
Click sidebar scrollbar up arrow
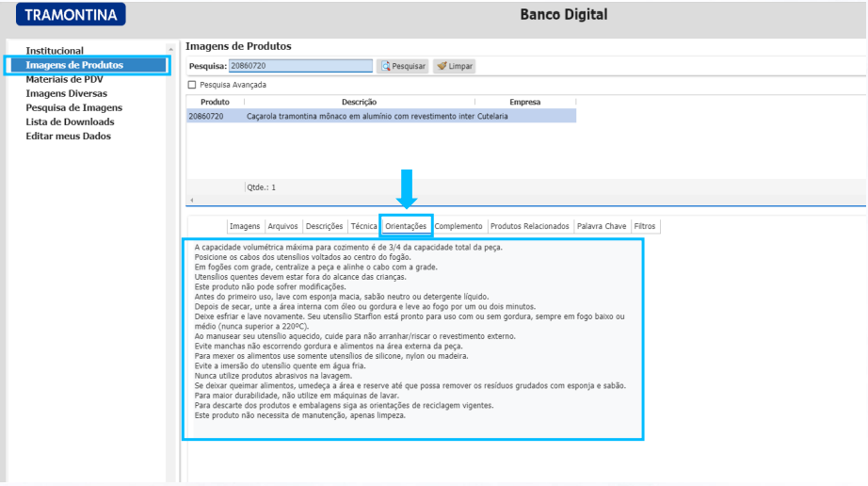coord(170,49)
